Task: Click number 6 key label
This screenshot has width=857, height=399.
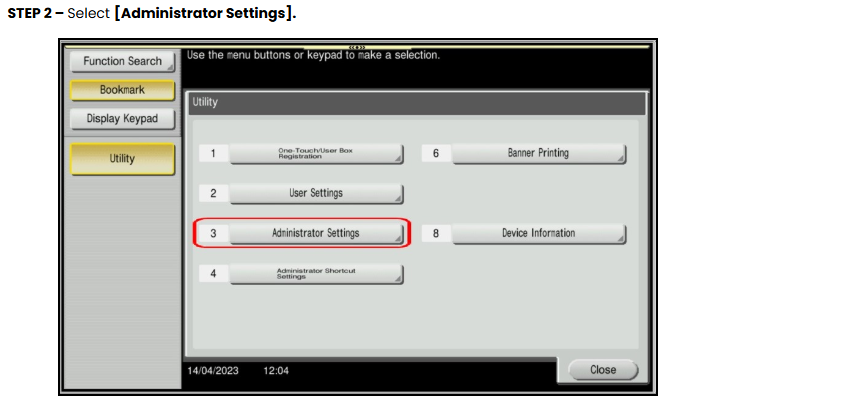Action: pos(436,154)
